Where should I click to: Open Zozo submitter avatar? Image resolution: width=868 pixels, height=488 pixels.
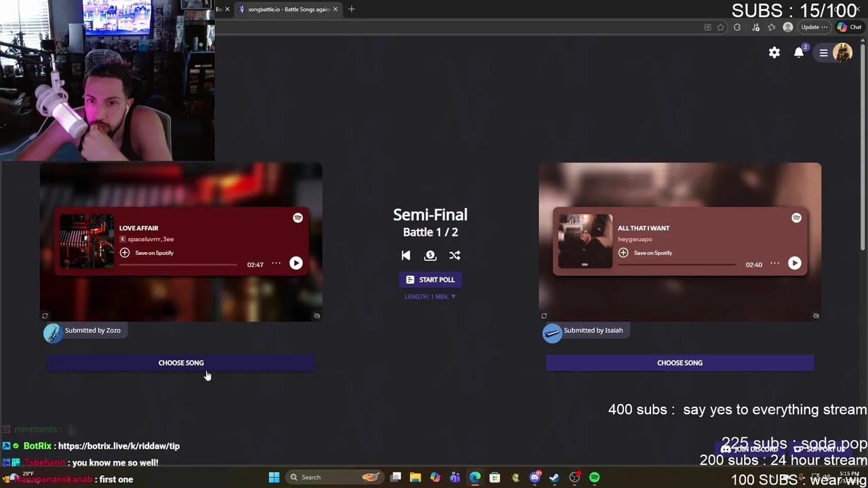click(x=53, y=333)
